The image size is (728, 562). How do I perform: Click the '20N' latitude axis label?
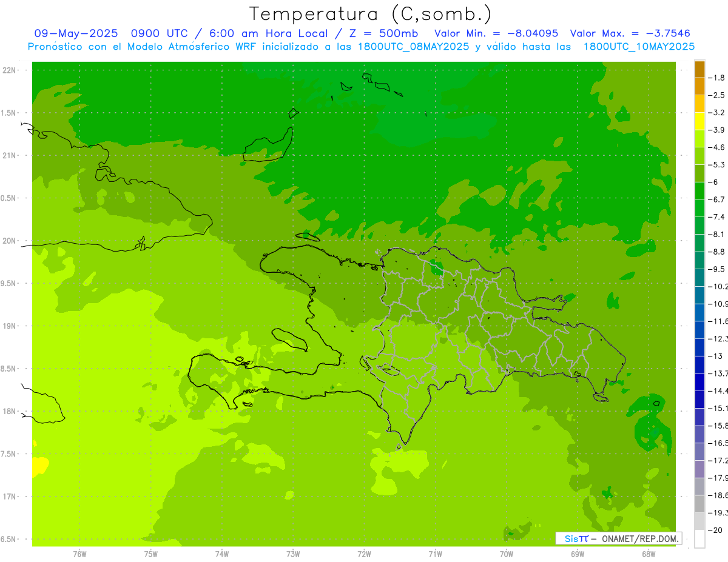coord(10,241)
